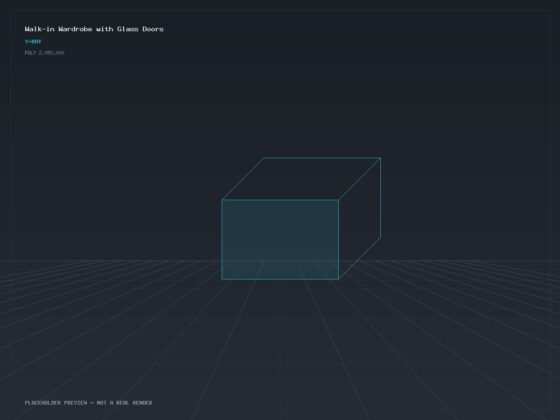Click the top-right front corner of the box
Viewport: 560px width, 420px height.
(339, 200)
